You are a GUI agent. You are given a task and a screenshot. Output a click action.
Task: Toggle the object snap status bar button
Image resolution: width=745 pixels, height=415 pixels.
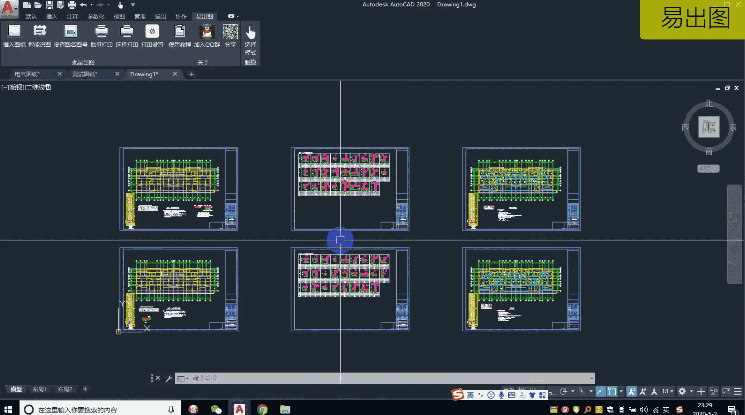click(612, 390)
